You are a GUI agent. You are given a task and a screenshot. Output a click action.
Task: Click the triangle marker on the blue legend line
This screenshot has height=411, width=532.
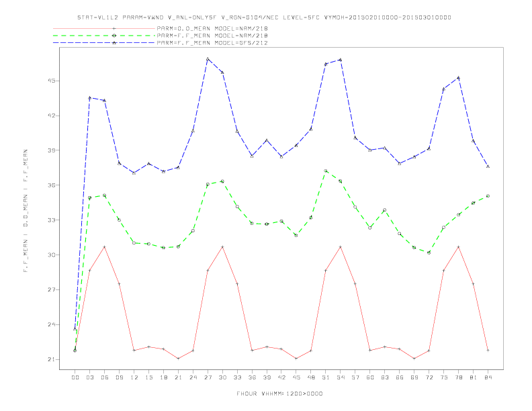[x=114, y=43]
